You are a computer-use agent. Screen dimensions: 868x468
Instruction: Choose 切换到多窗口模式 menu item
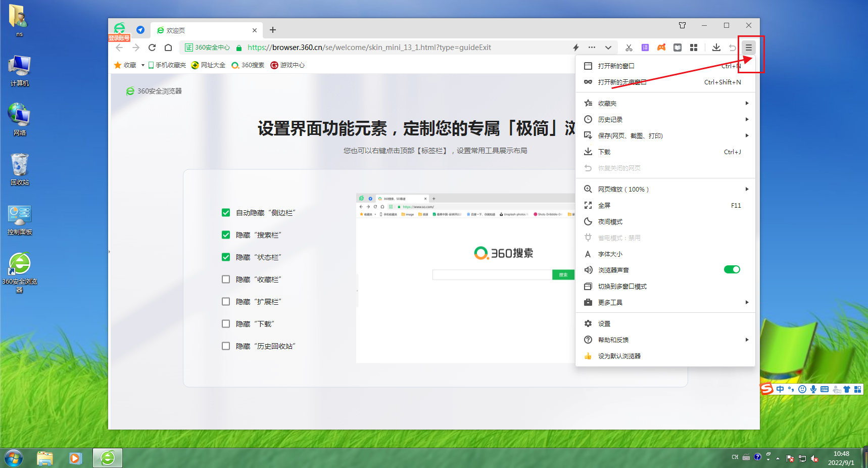click(665, 286)
